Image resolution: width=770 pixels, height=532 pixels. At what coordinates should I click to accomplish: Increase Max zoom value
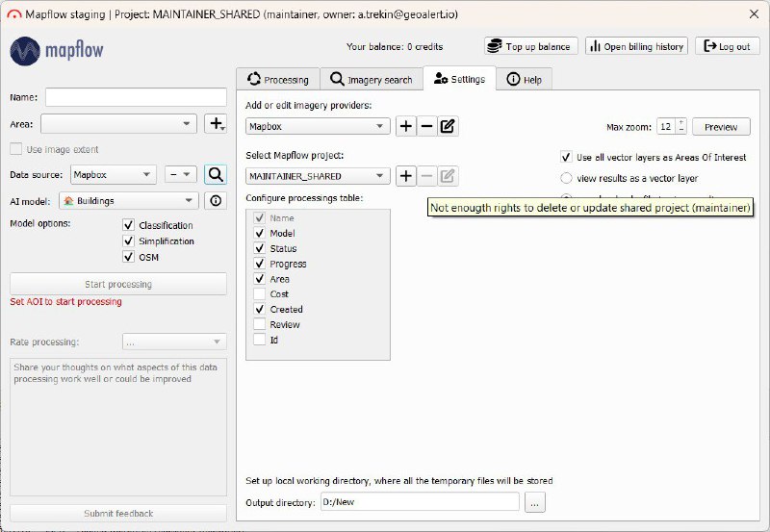pyautogui.click(x=681, y=123)
